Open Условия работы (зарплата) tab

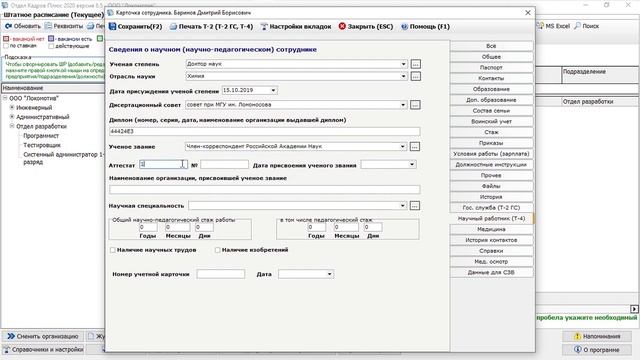click(491, 154)
